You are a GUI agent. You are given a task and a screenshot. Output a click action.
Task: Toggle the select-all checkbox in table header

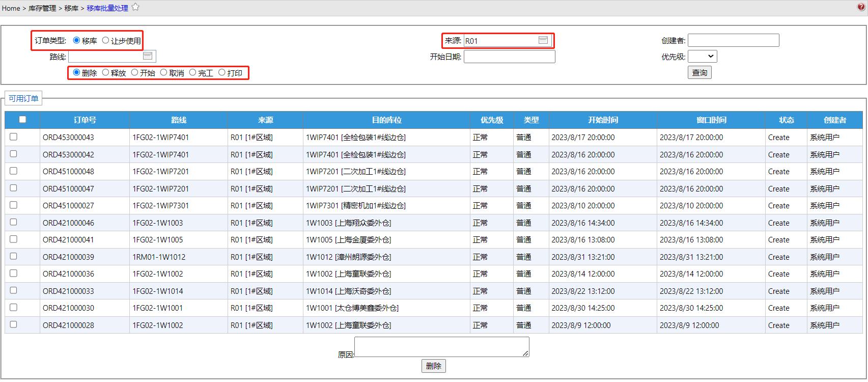[x=22, y=119]
